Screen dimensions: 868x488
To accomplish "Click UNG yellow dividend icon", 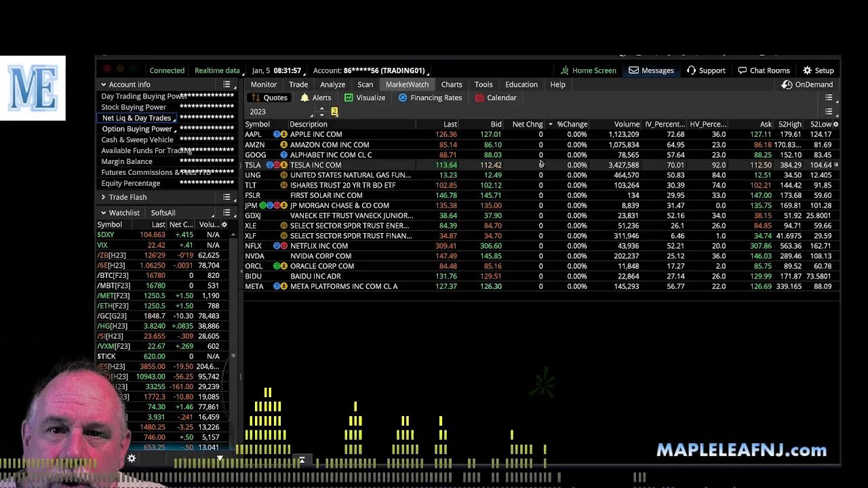I will 283,175.
